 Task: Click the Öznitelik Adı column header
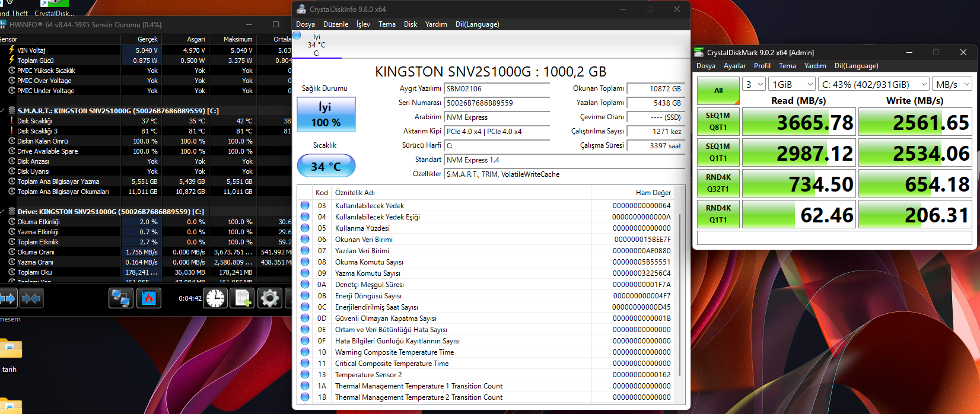[462, 192]
